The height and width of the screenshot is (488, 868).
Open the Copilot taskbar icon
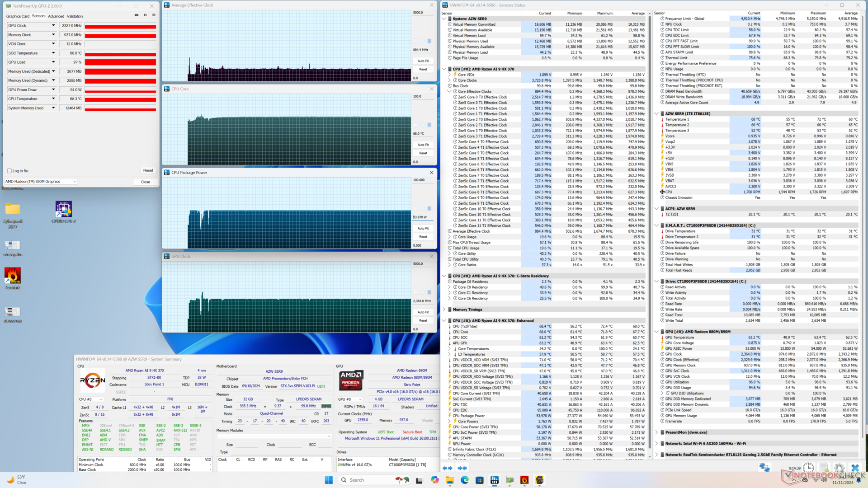coord(434,480)
